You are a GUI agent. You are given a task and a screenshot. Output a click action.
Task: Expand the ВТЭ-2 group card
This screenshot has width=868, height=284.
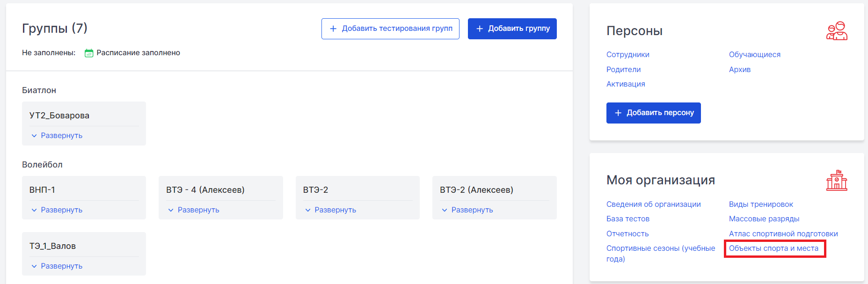tap(330, 210)
